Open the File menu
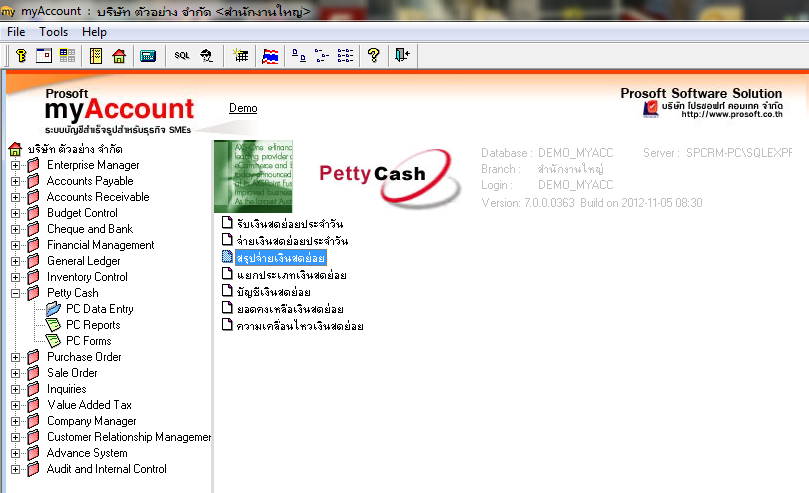Screen dimensions: 809x493 [x=16, y=32]
